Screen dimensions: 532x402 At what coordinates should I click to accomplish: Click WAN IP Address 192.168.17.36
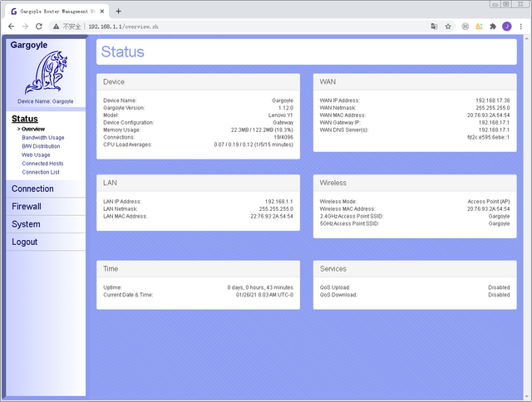(493, 100)
